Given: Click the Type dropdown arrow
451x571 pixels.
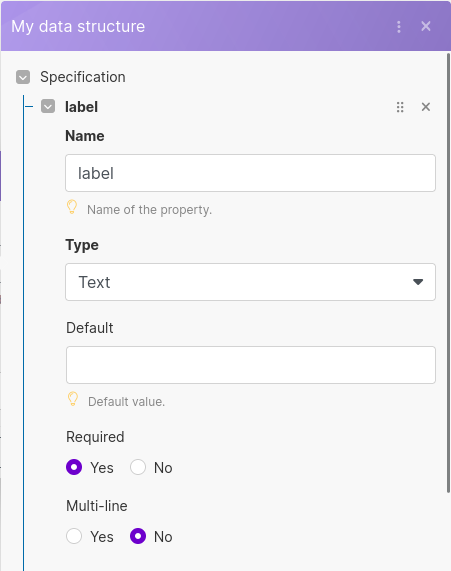Looking at the screenshot, I should pos(418,282).
